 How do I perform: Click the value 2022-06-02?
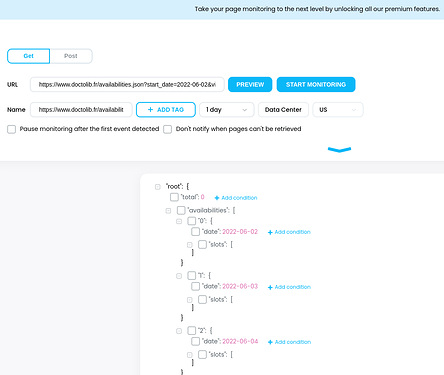coord(240,232)
